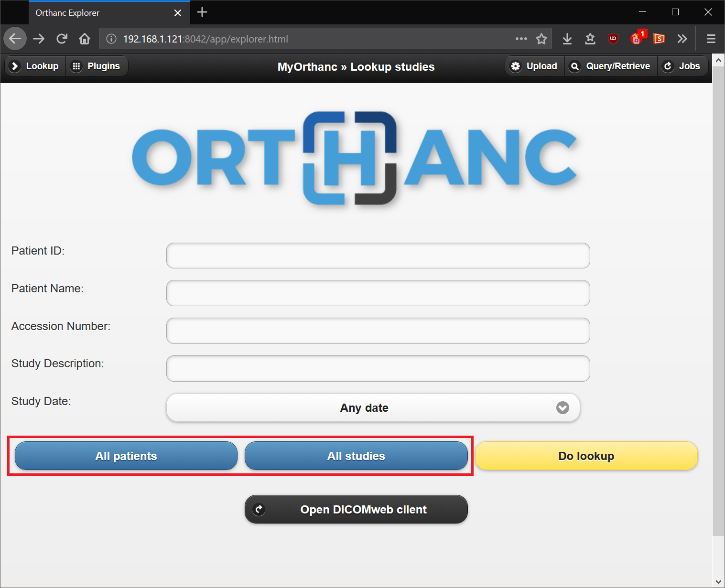The image size is (725, 588).
Task: Click the browser forward arrow
Action: point(39,39)
